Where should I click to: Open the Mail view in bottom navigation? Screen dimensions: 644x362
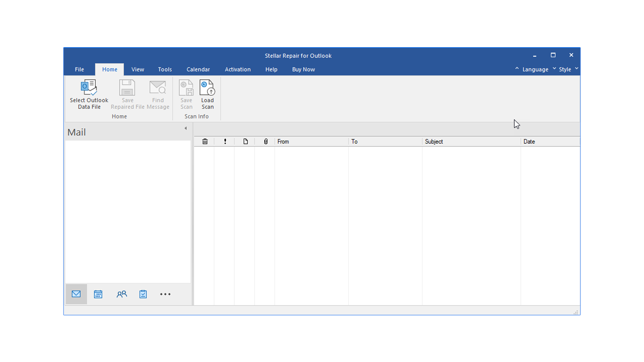point(76,294)
